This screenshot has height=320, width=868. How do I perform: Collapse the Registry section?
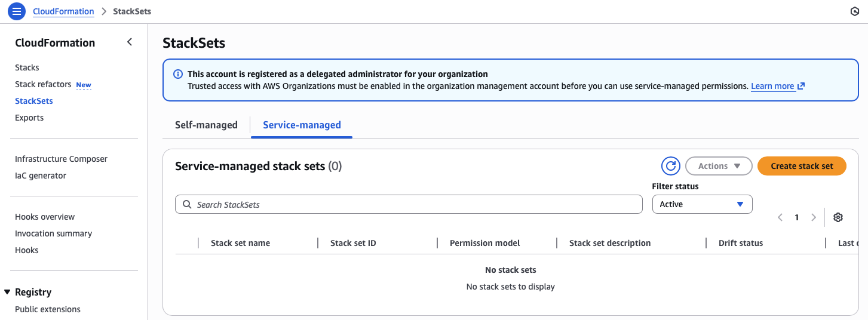pos(8,292)
